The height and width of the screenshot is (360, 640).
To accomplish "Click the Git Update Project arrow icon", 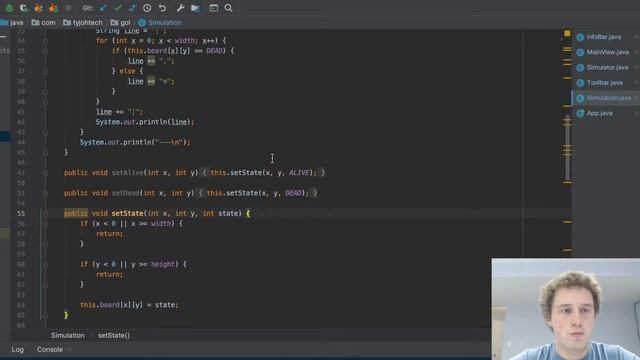I will click(103, 8).
